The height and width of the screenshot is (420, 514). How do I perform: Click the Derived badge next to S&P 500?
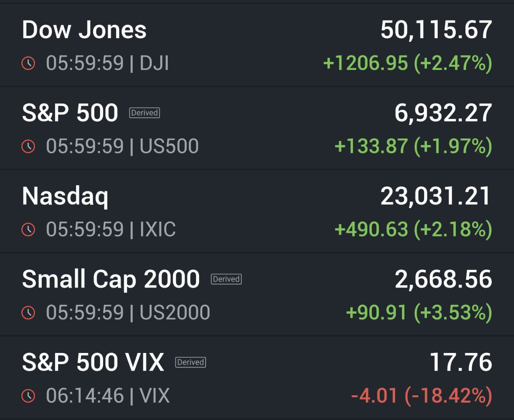click(x=145, y=113)
